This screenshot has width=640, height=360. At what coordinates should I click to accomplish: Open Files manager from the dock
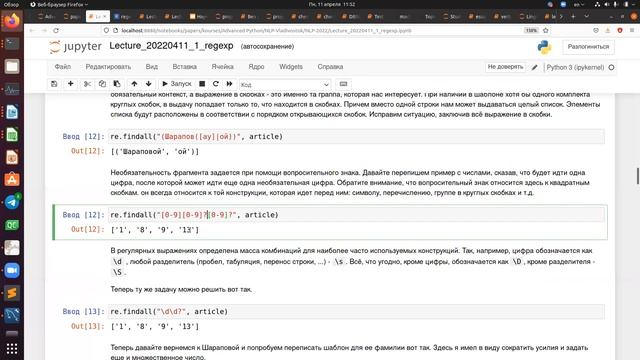(12, 66)
